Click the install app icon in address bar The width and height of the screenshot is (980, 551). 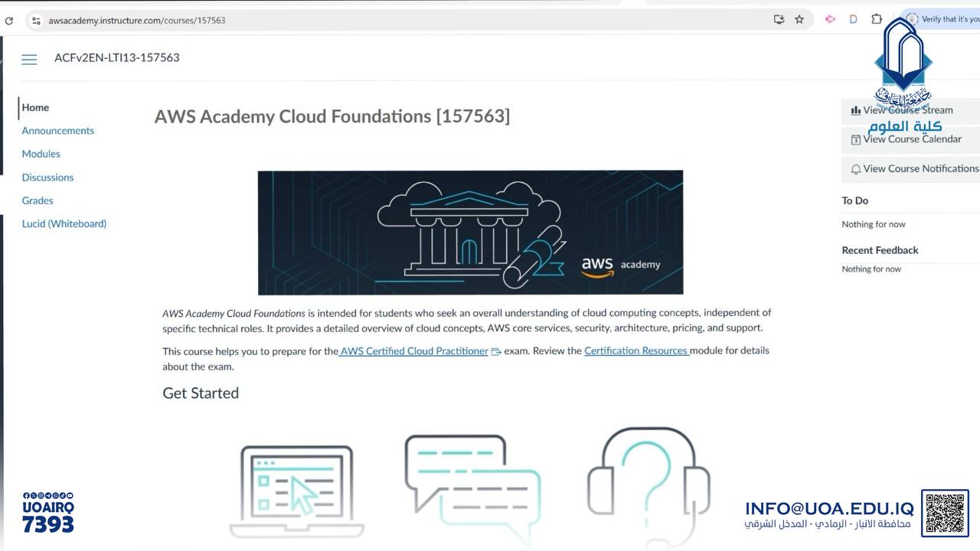pyautogui.click(x=779, y=20)
